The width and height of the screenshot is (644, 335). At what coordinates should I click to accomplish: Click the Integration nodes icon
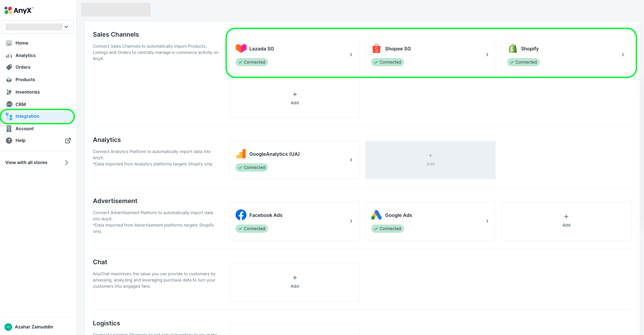(x=9, y=116)
